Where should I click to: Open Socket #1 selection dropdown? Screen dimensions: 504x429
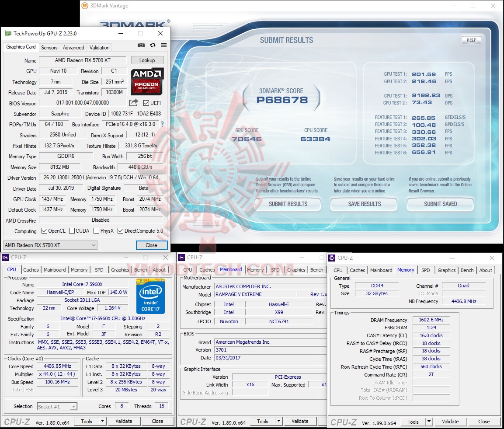[x=57, y=407]
